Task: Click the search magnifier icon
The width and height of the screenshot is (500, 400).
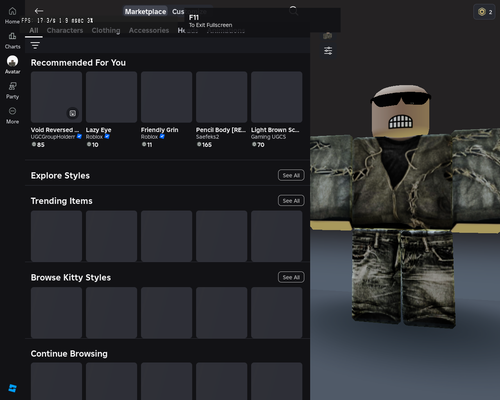Action: coord(293,10)
